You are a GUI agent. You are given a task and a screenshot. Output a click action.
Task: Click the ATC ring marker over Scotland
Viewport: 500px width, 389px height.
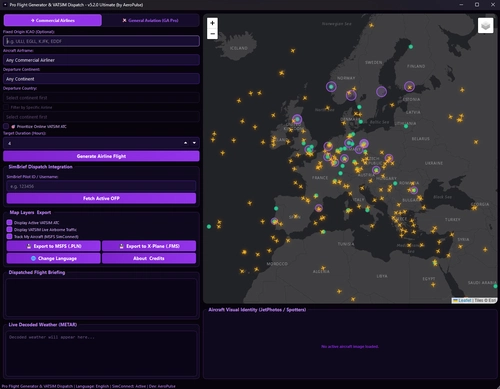pos(297,119)
